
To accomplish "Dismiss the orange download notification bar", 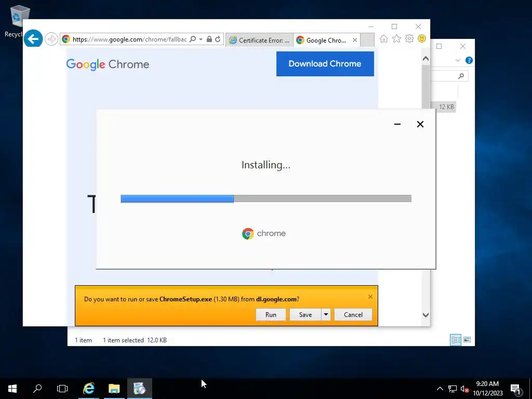I will (370, 297).
